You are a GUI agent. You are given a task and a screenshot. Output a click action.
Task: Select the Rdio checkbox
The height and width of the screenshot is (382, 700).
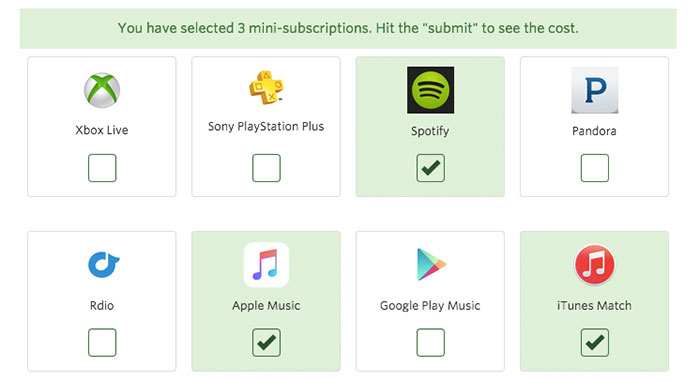pos(102,342)
